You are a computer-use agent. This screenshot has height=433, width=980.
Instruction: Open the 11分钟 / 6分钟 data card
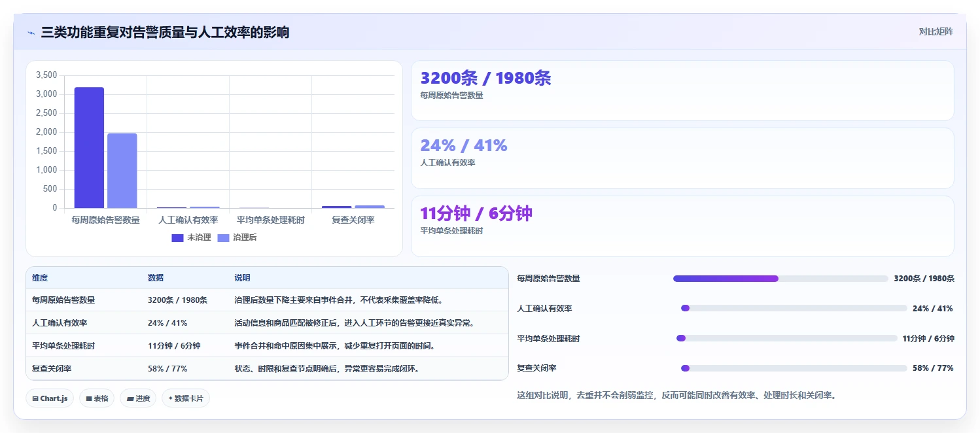pyautogui.click(x=682, y=226)
